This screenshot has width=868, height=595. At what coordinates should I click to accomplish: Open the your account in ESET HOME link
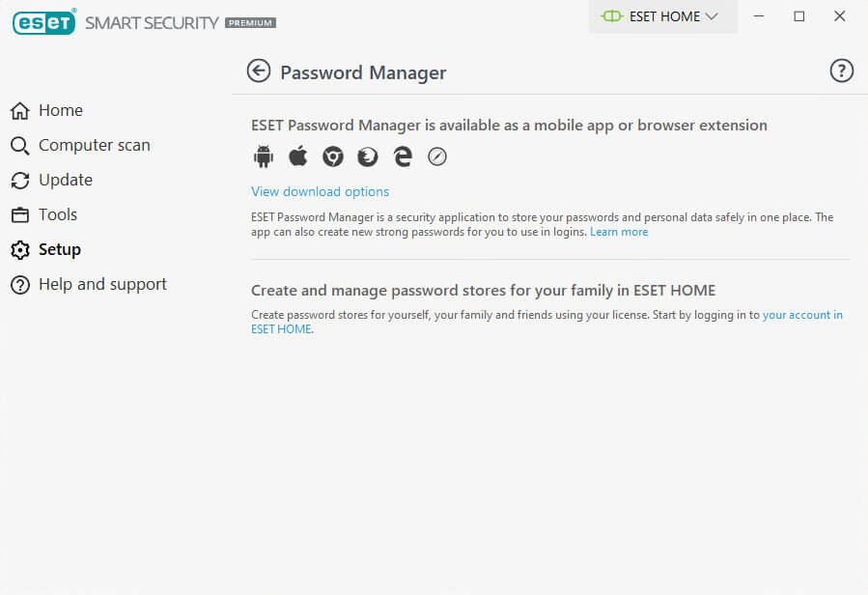click(x=801, y=315)
